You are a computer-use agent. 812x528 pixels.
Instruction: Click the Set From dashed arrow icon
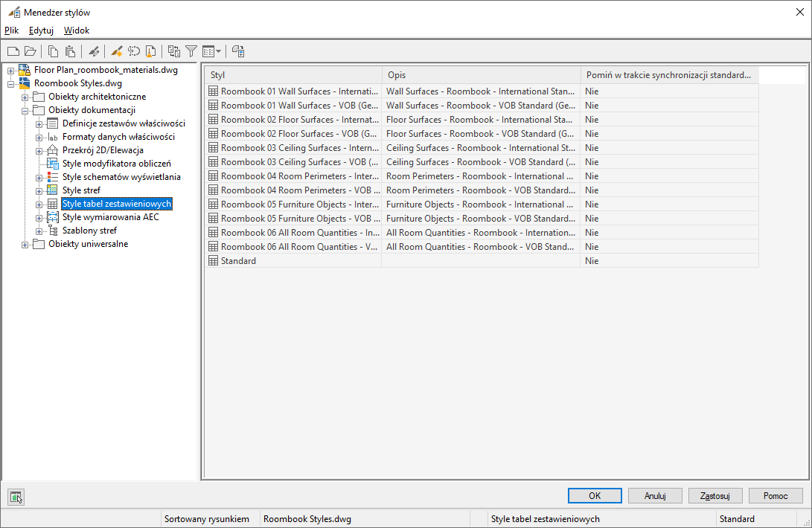pyautogui.click(x=134, y=51)
